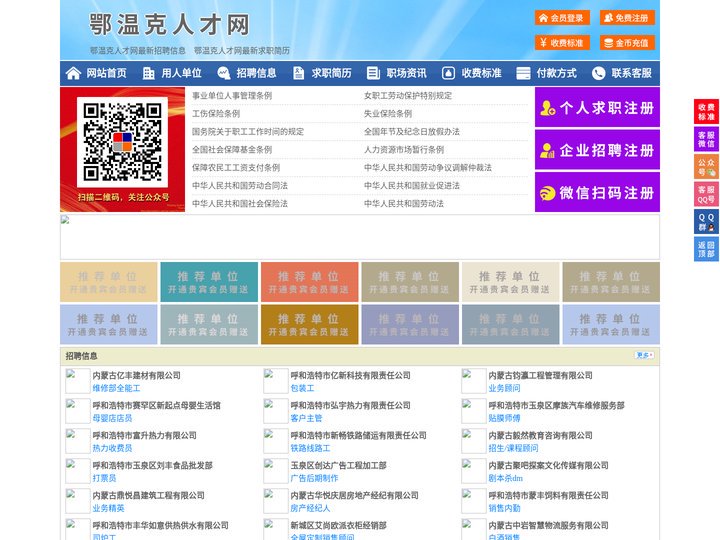The width and height of the screenshot is (720, 540).
Task: Click the purple 客服微信 side widget
Action: click(706, 139)
